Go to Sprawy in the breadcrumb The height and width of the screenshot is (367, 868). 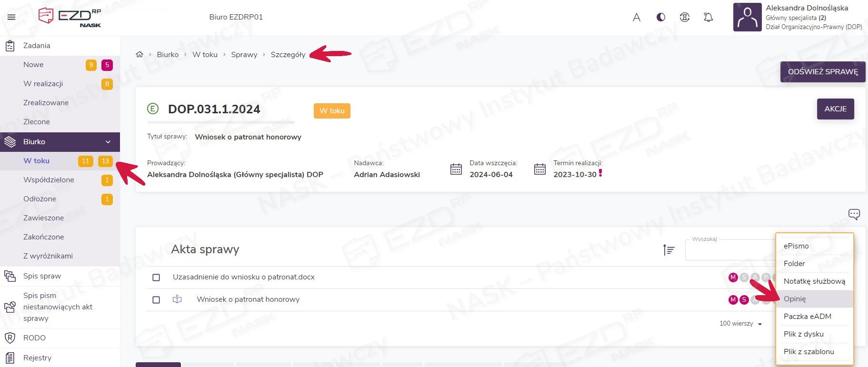pos(244,55)
